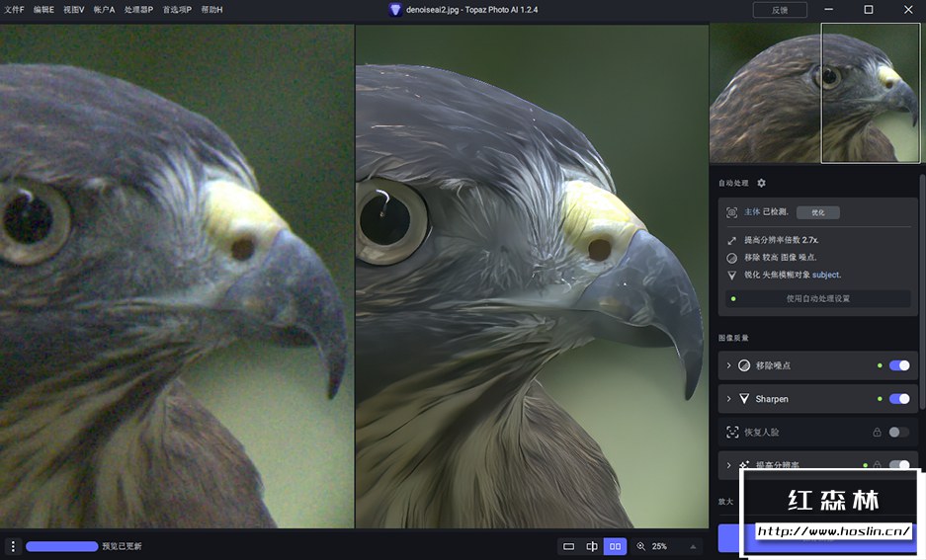
Task: Open the three-dot menu in bottom bar
Action: (13, 546)
